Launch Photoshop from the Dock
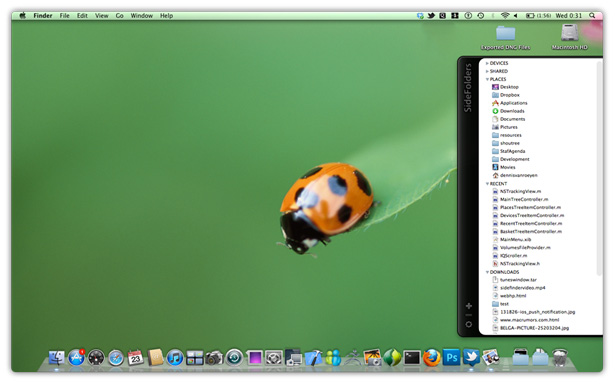Viewport: 615px width, 387px height. [451, 358]
